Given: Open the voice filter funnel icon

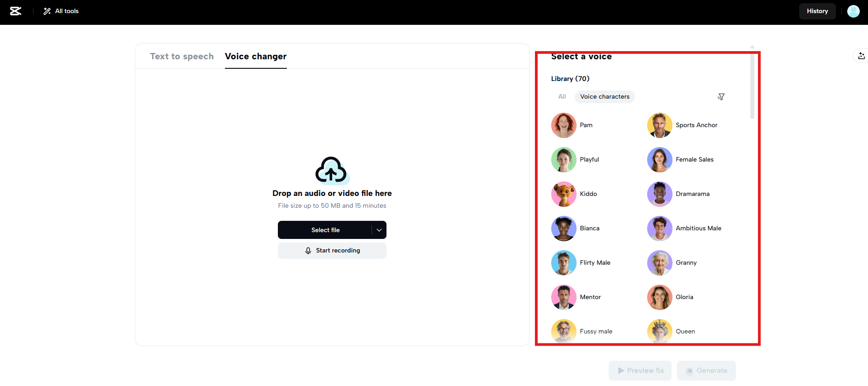Looking at the screenshot, I should coord(721,97).
